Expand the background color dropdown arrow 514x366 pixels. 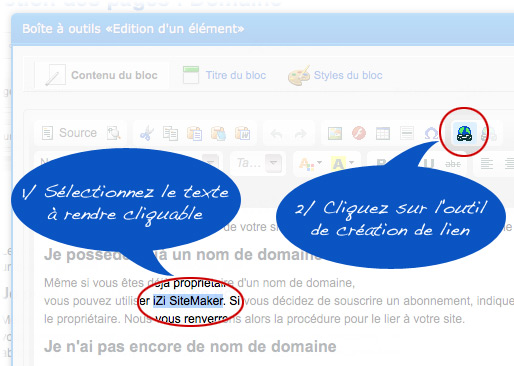point(351,163)
